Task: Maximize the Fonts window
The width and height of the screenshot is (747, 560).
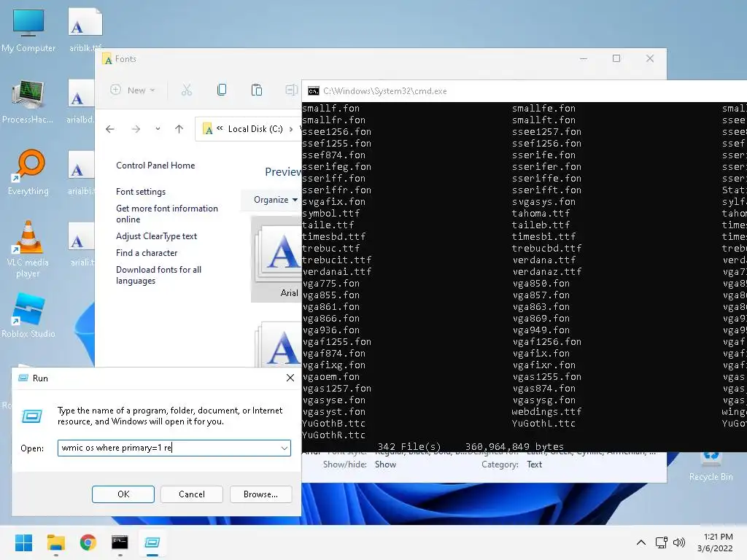Action: 616,58
